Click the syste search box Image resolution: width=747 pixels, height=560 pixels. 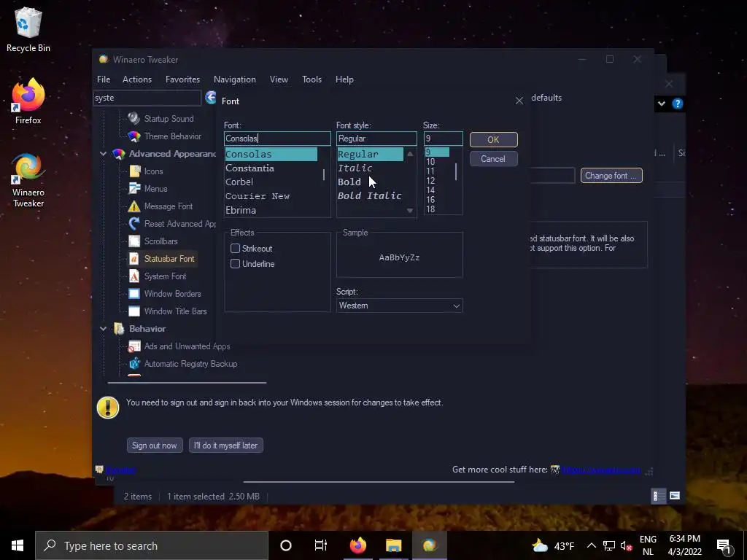[147, 98]
